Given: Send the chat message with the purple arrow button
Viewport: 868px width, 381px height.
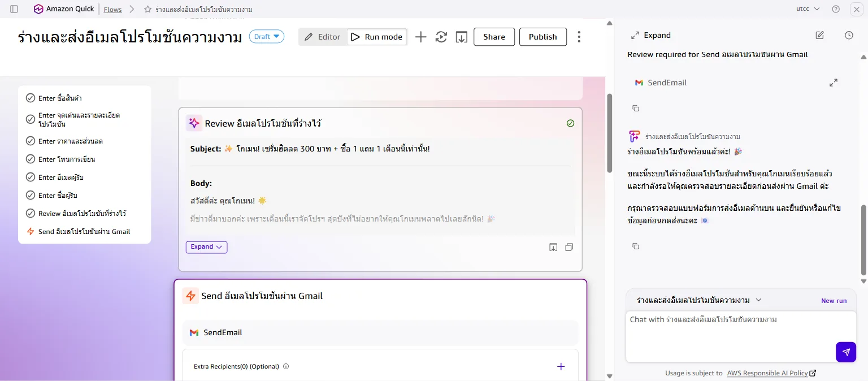Looking at the screenshot, I should coord(846,352).
